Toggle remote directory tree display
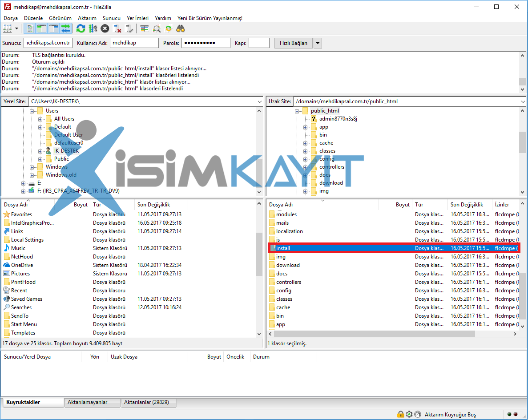The height and width of the screenshot is (420, 528). pos(53,28)
